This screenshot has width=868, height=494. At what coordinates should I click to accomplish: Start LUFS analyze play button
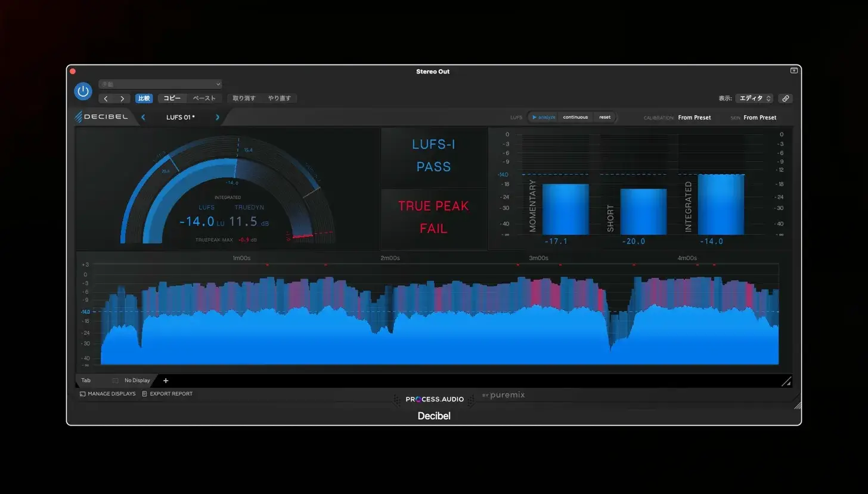point(544,118)
